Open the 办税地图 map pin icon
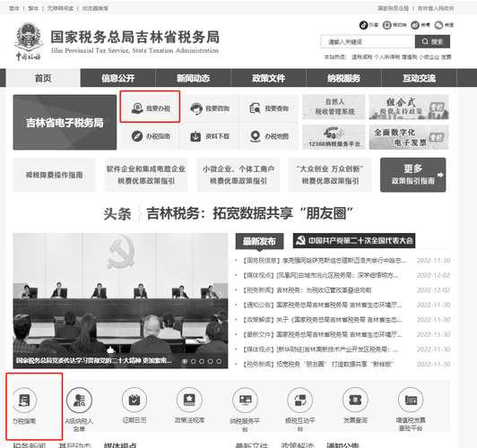This screenshot has width=477, height=448. click(x=255, y=136)
